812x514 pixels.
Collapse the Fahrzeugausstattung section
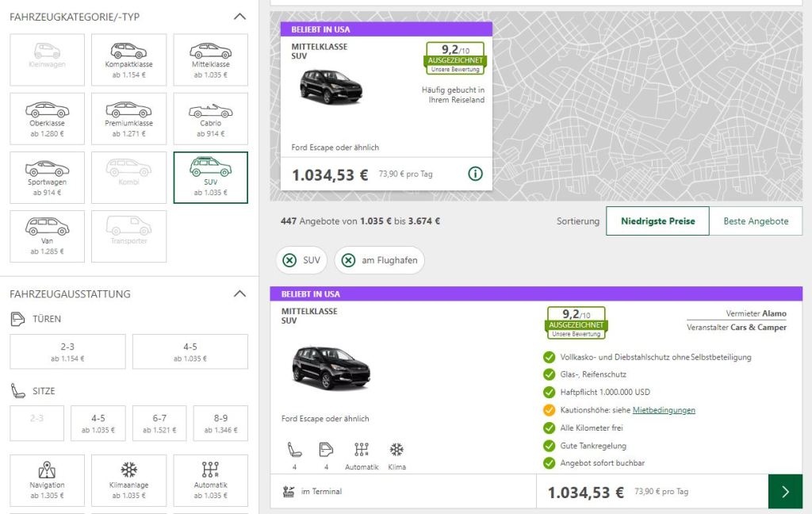240,294
